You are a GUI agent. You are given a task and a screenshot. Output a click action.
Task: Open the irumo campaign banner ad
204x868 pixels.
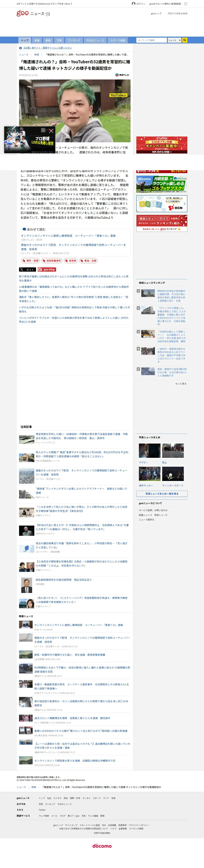point(161,145)
